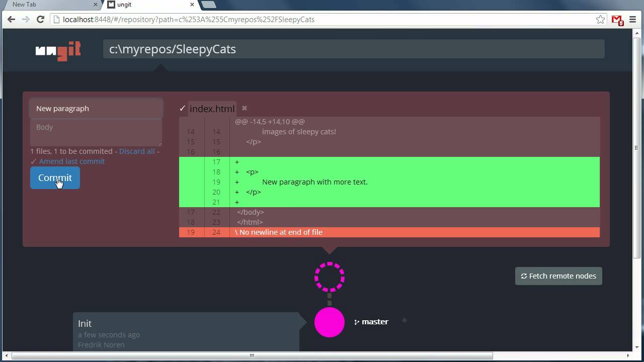Open the Chrome menu
644x362 pixels.
[633, 20]
